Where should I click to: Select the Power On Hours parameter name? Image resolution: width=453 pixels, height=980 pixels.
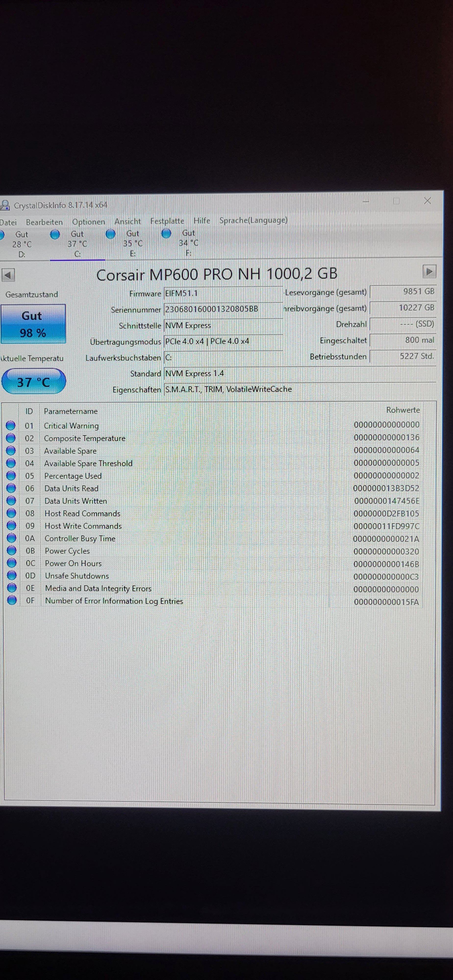tap(73, 563)
